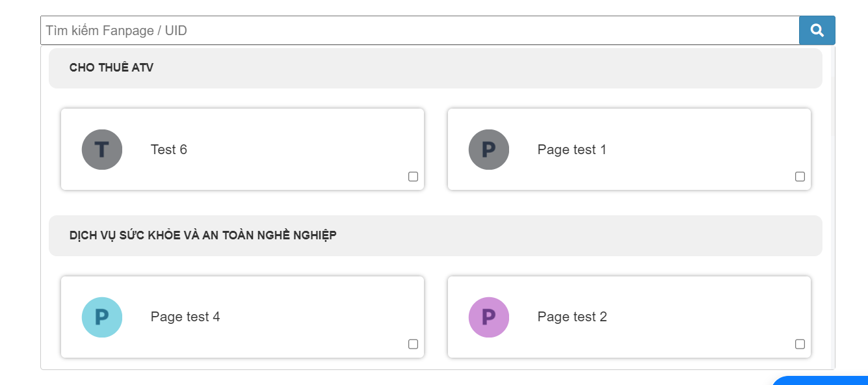Choose the Page test 4 name text
Viewport: 868px width, 385px height.
(x=185, y=317)
